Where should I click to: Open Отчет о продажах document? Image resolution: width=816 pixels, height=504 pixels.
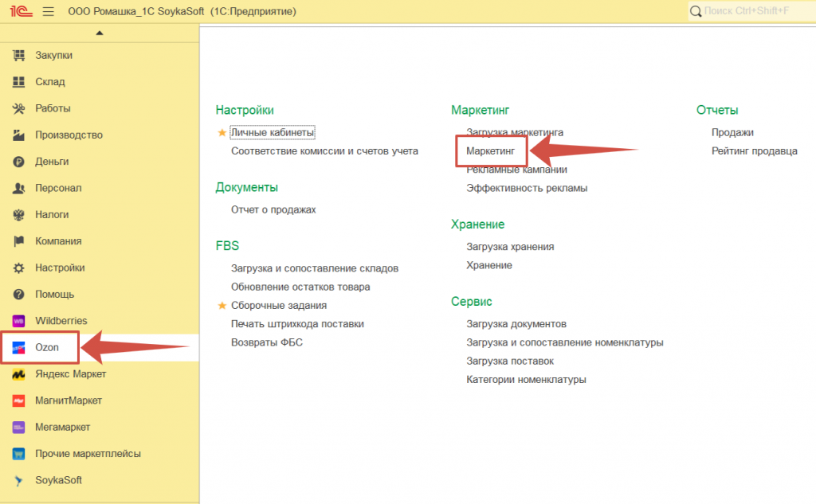click(x=273, y=209)
